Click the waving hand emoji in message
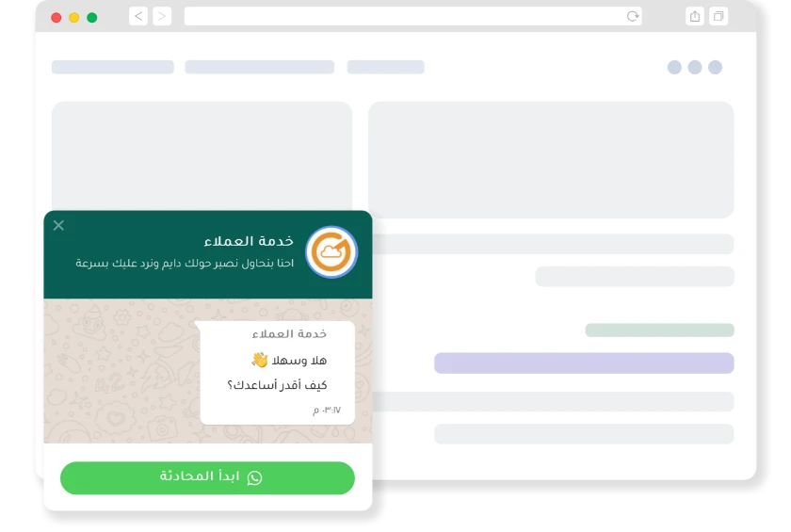Screen dimensions: 791x532 259,360
